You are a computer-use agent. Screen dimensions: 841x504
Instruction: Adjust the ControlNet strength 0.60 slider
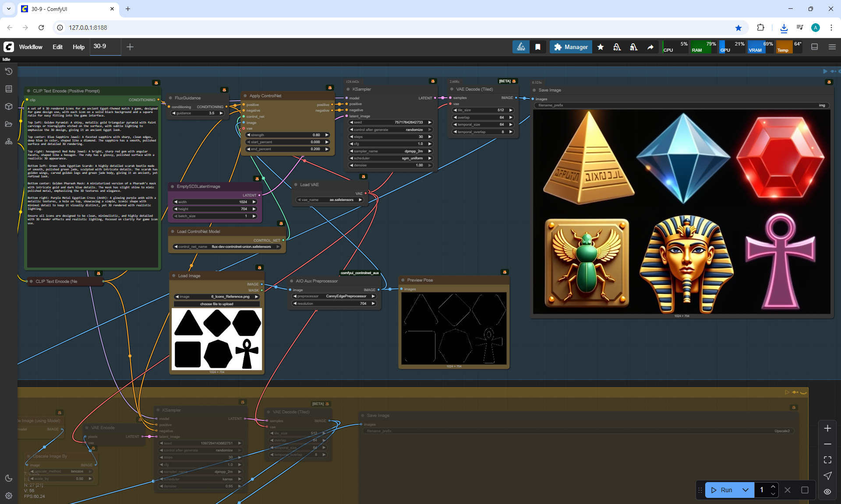coord(288,135)
